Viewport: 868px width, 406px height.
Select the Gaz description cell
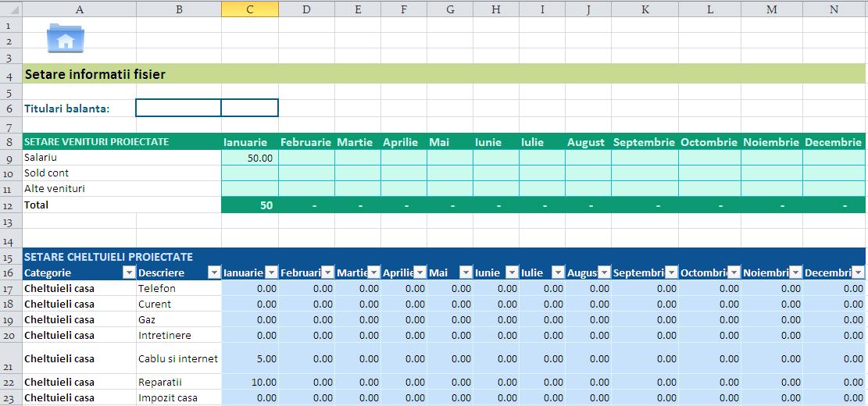(x=179, y=319)
